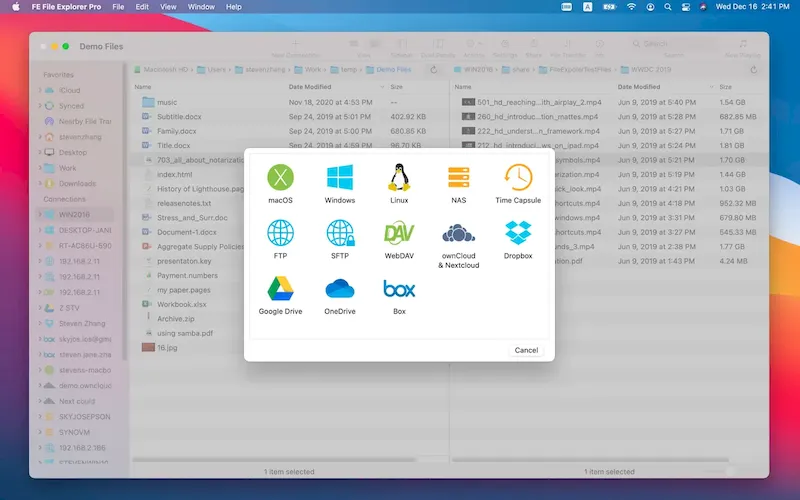Cancel the new connection dialog
Viewport: 800px width, 500px height.
[526, 350]
